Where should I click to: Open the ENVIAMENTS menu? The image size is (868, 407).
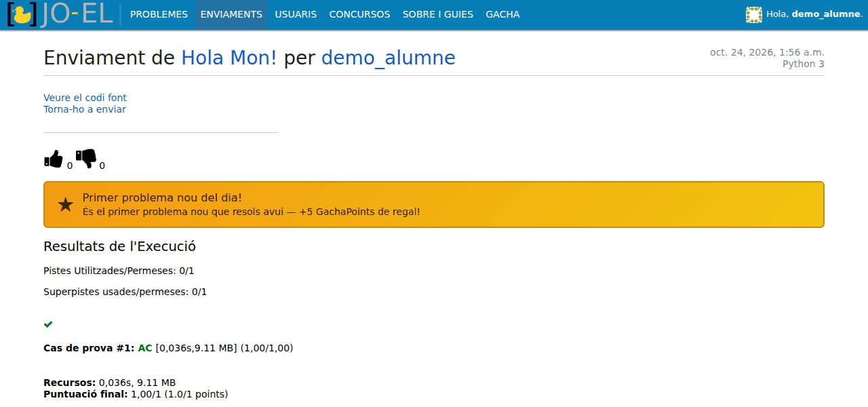(x=231, y=14)
